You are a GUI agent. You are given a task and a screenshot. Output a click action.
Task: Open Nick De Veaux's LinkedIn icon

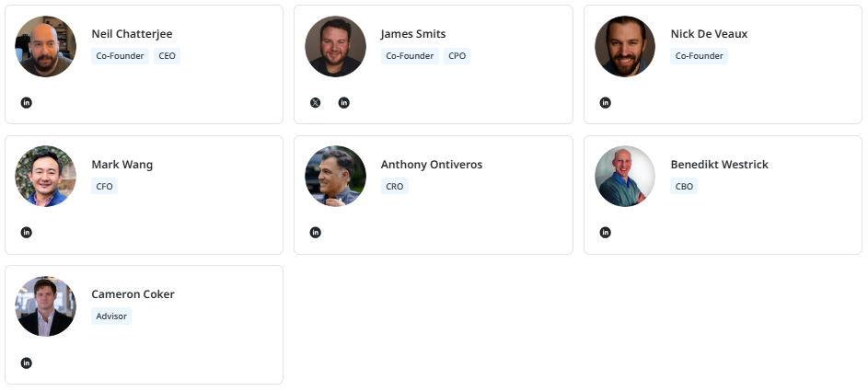pyautogui.click(x=605, y=102)
